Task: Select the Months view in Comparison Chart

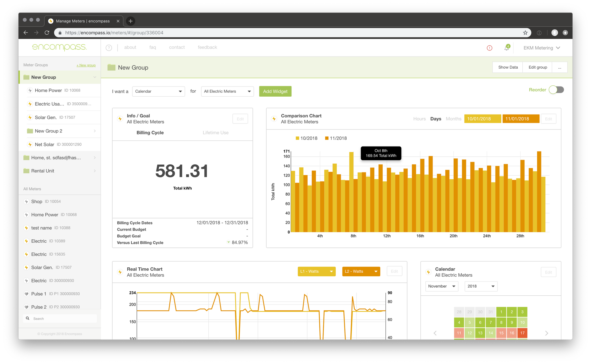Action: click(453, 119)
